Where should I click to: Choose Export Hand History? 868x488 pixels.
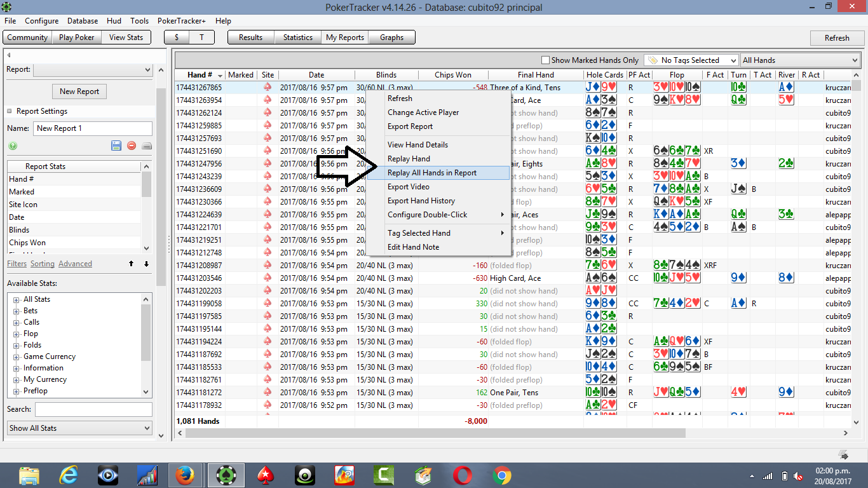point(438,201)
